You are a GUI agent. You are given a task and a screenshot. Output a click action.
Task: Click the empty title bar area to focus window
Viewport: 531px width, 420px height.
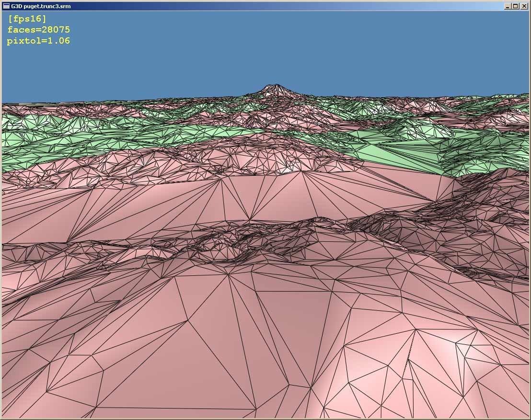click(288, 6)
